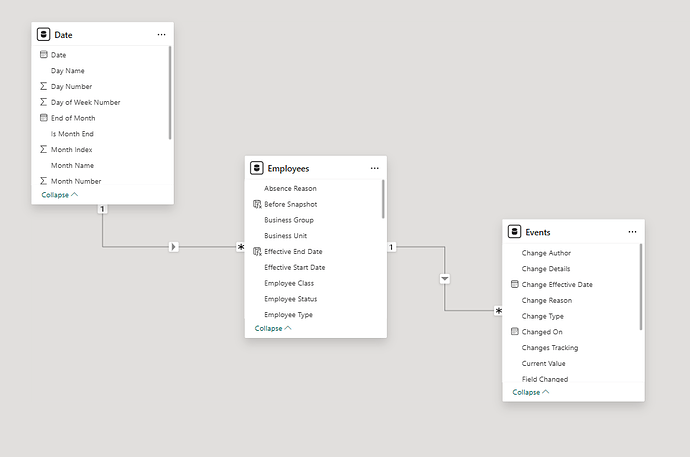The width and height of the screenshot is (690, 457).
Task: Open the Date table more options menu
Action: click(x=161, y=35)
